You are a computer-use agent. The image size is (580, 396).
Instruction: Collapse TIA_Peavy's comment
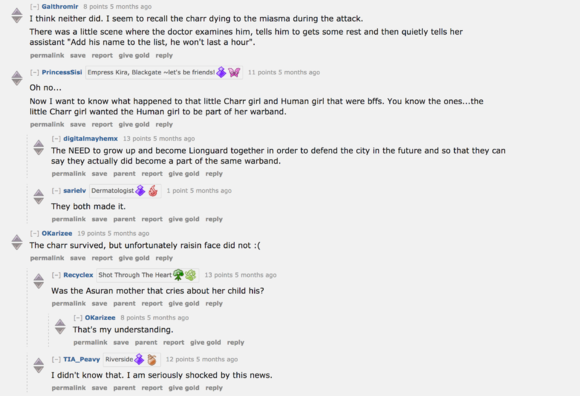coord(56,359)
